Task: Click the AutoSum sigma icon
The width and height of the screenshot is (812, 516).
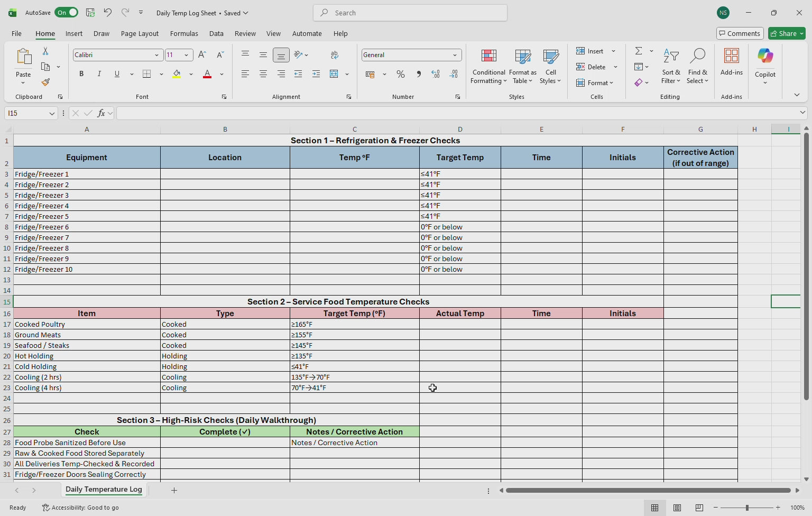Action: (x=639, y=51)
